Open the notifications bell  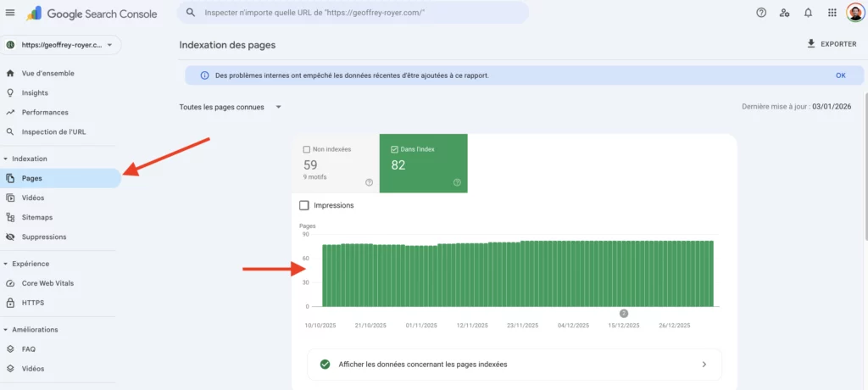(x=808, y=13)
